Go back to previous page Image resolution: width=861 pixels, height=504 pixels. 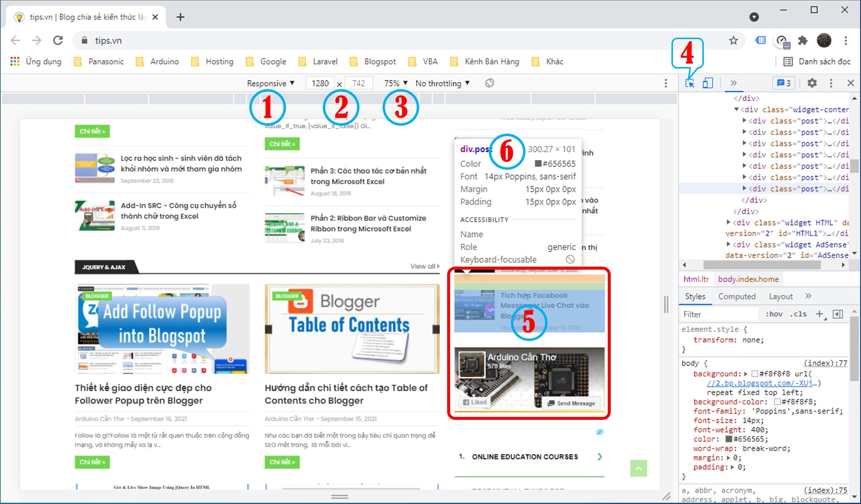(15, 41)
